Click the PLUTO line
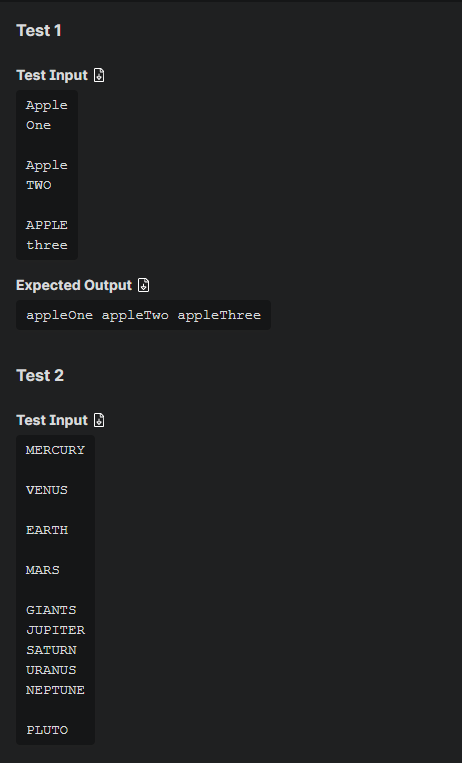462x763 pixels. [x=47, y=730]
